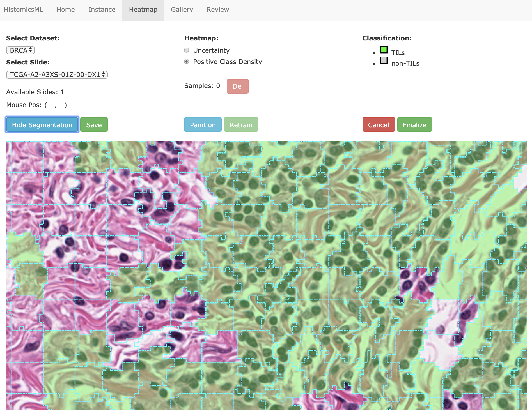
Task: Open the TCGA-A2-A3XS slide dropdown
Action: pyautogui.click(x=57, y=75)
